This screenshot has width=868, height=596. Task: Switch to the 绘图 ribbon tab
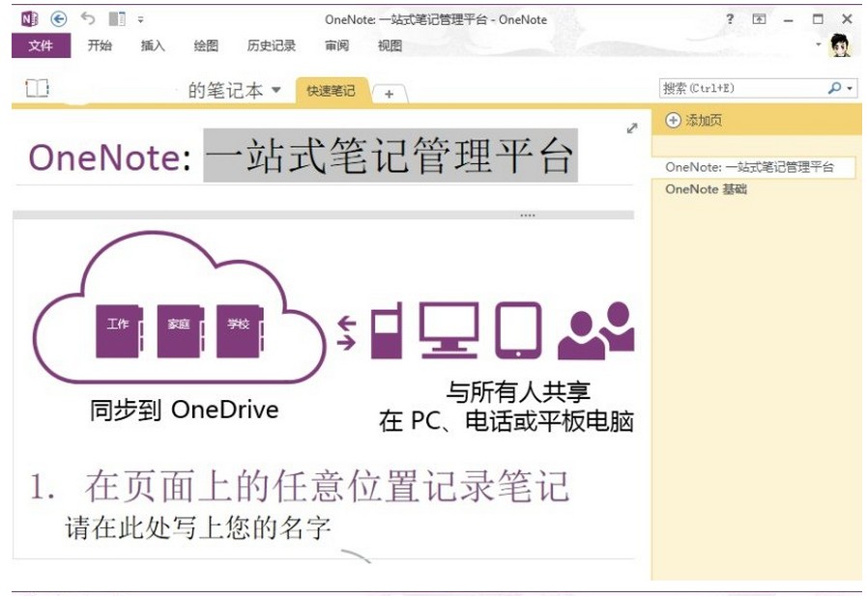206,45
